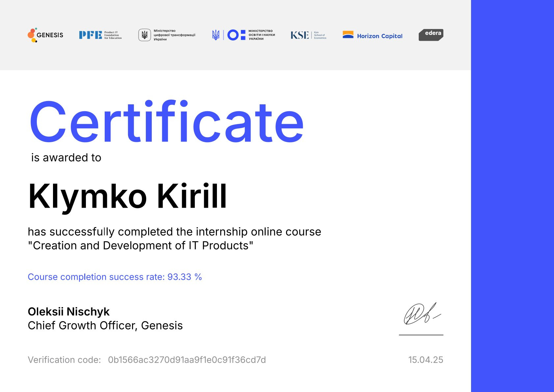The height and width of the screenshot is (392, 554).
Task: Click the Verification code label
Action: click(64, 360)
